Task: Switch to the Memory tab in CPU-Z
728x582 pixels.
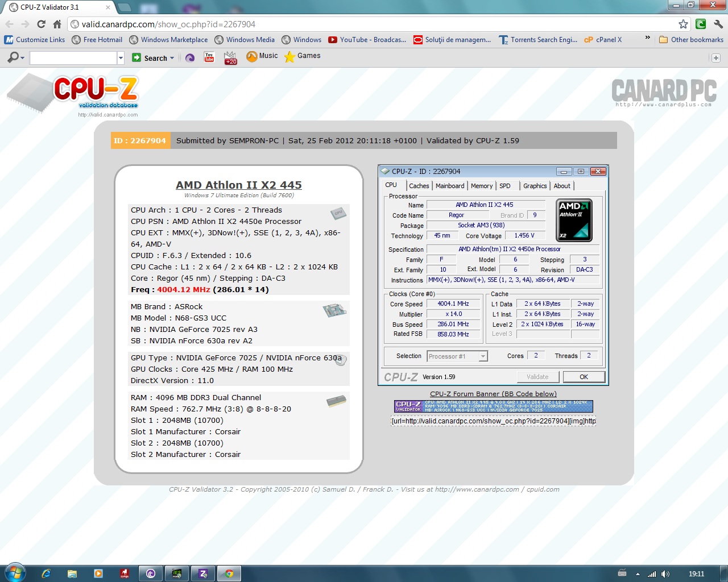Action: 482,186
